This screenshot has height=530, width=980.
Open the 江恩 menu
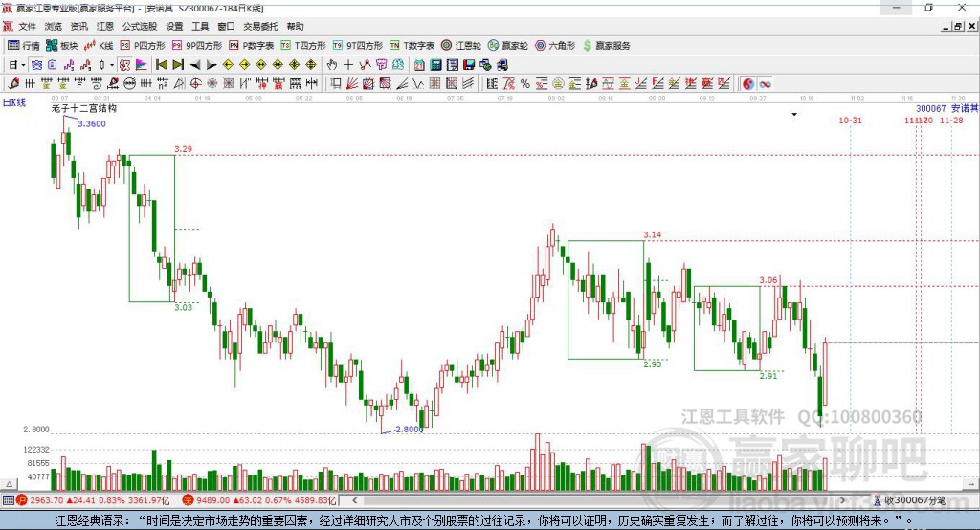tap(105, 26)
